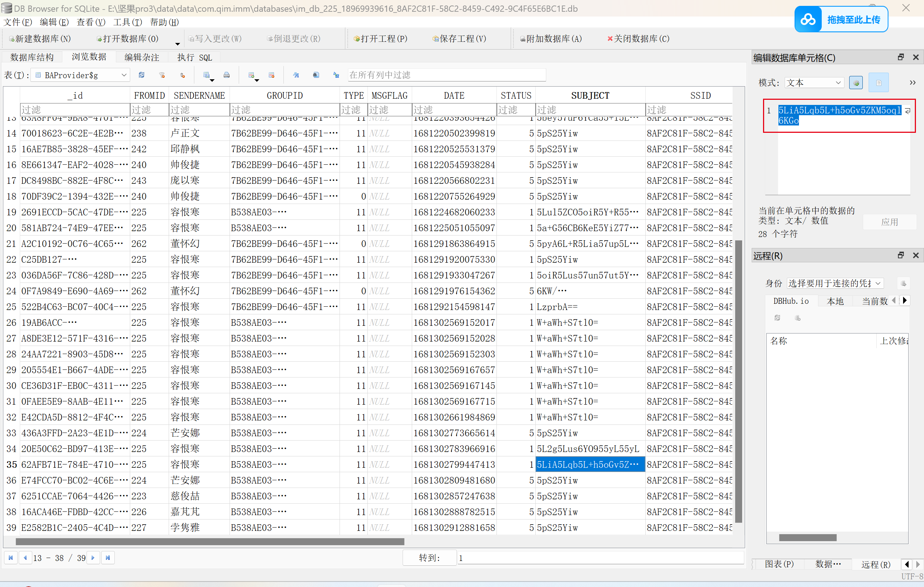Insert a new record icon
The height and width of the screenshot is (587, 924).
251,75
